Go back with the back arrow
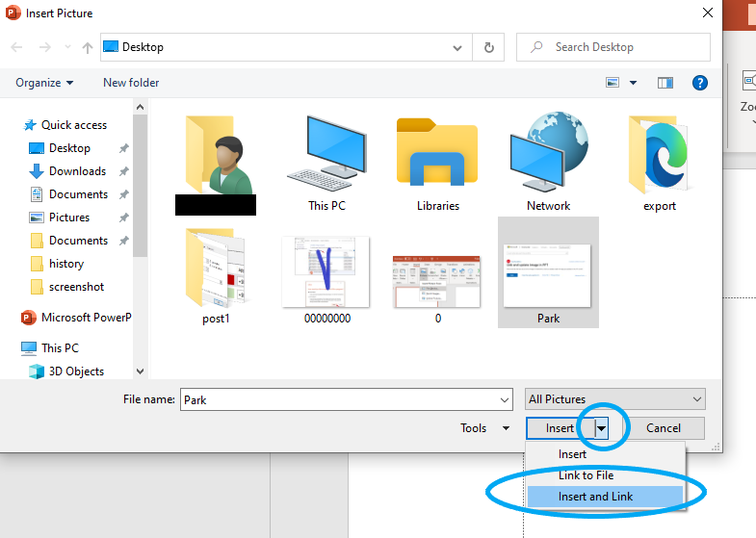The width and height of the screenshot is (756, 538). pyautogui.click(x=17, y=47)
